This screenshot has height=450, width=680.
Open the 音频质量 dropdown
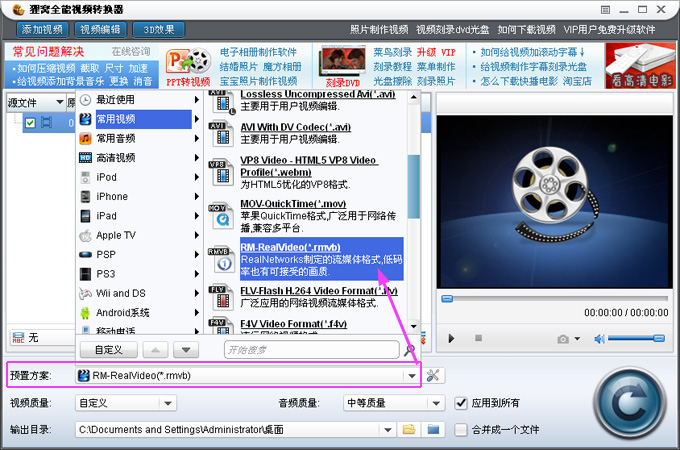pos(436,403)
